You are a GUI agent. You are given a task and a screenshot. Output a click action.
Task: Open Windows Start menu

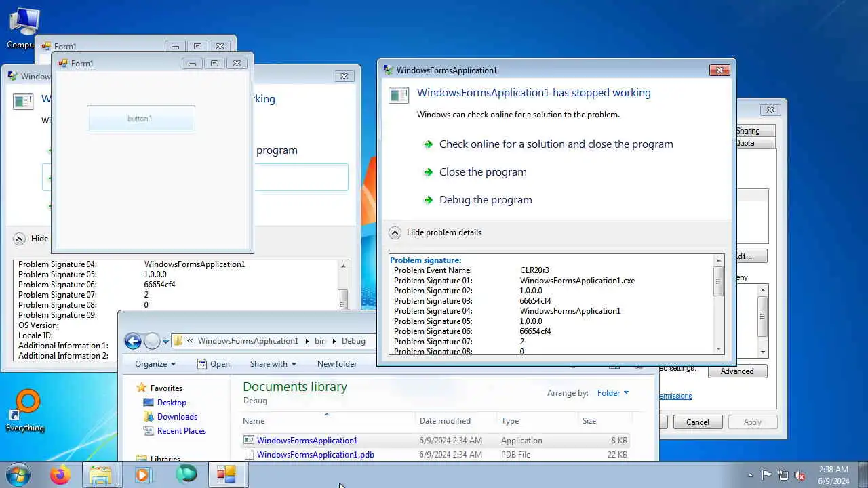point(18,474)
